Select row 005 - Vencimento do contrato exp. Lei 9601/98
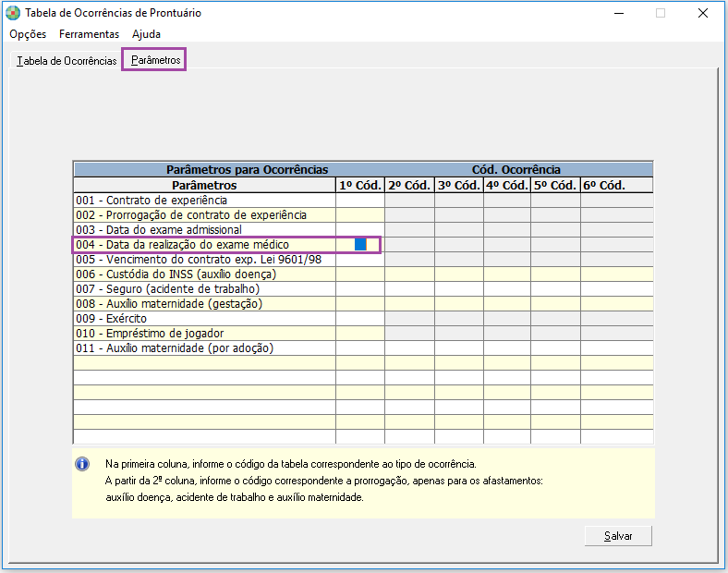Screen dimensions: 728x573 click(x=205, y=260)
